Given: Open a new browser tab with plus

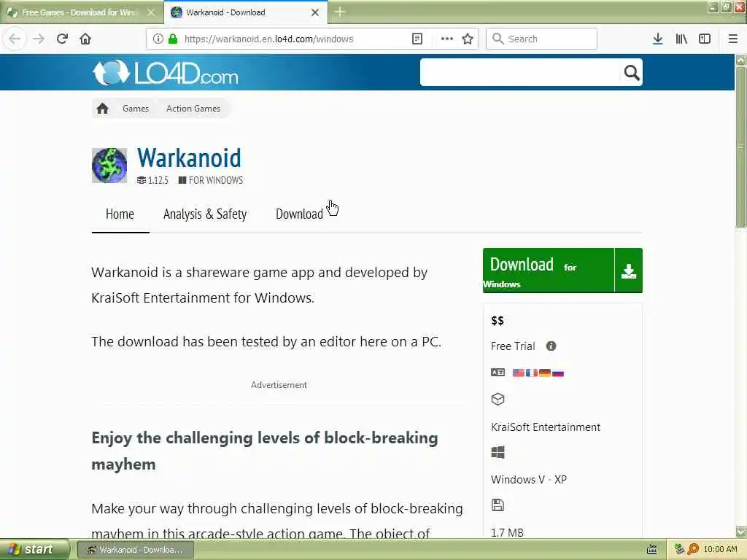Looking at the screenshot, I should point(340,12).
